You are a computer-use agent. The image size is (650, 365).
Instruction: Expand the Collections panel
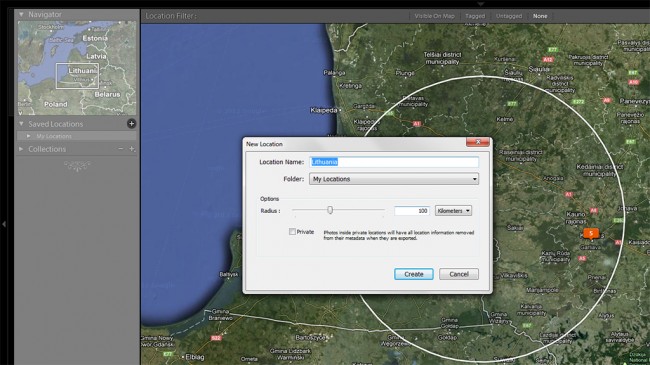(x=21, y=149)
